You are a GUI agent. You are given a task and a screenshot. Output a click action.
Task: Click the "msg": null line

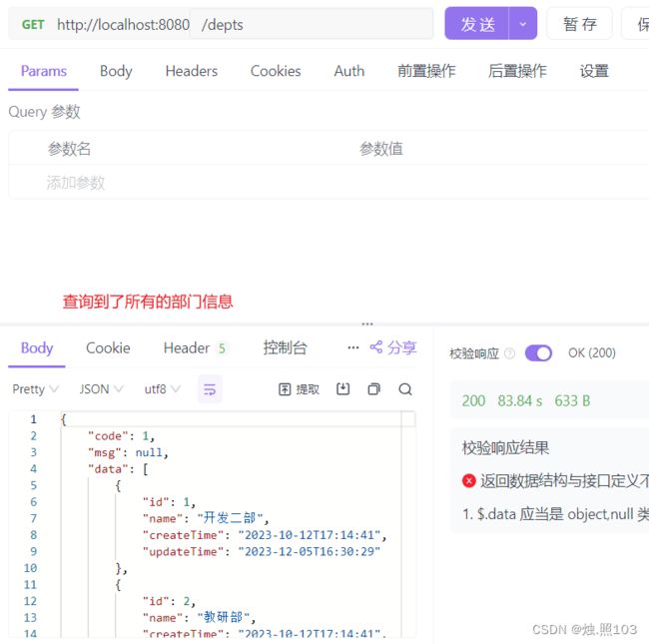(x=128, y=452)
